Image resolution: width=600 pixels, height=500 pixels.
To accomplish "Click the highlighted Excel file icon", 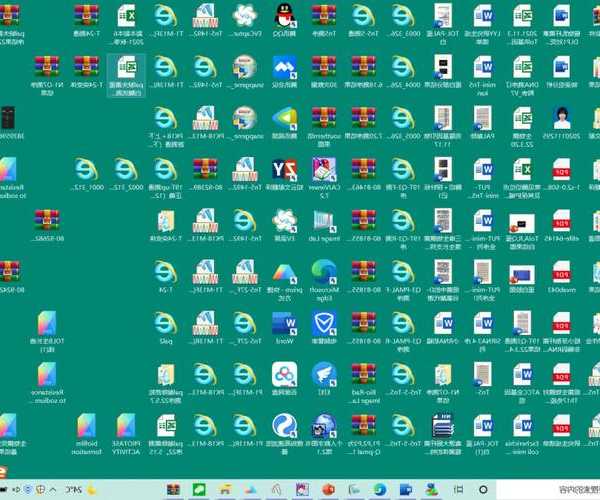I will pyautogui.click(x=126, y=68).
